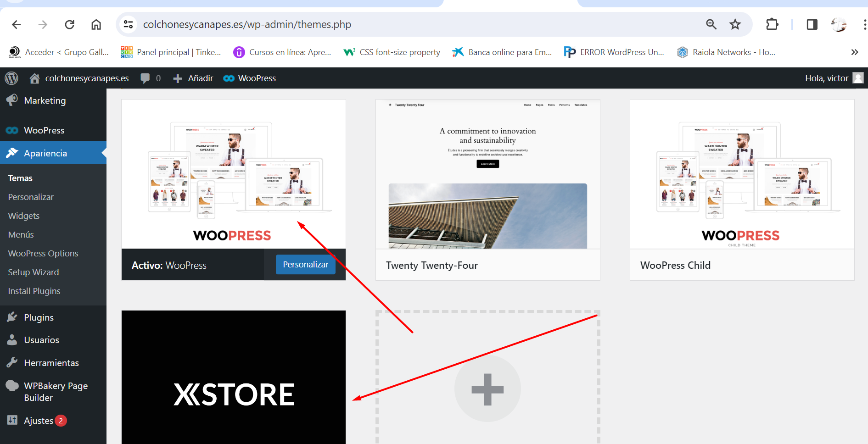Open the browser home page
The height and width of the screenshot is (444, 868).
coord(96,25)
